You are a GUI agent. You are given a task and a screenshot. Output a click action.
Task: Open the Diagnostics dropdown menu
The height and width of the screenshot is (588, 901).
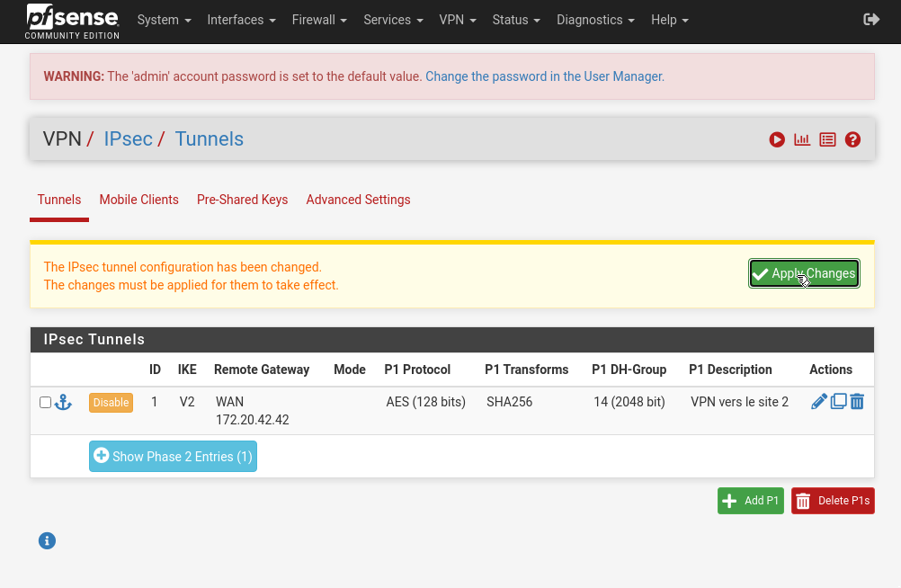pos(595,20)
